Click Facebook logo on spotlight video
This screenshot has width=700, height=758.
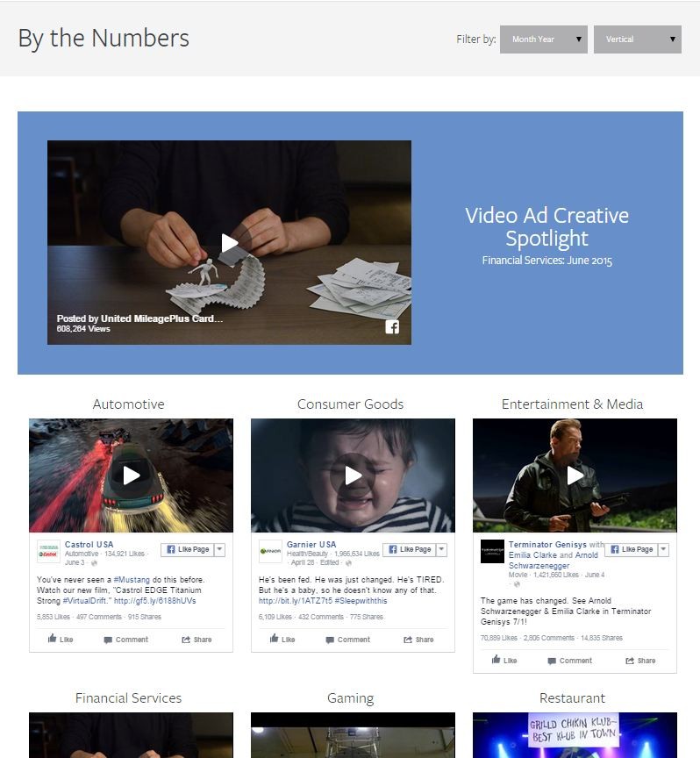pyautogui.click(x=392, y=327)
